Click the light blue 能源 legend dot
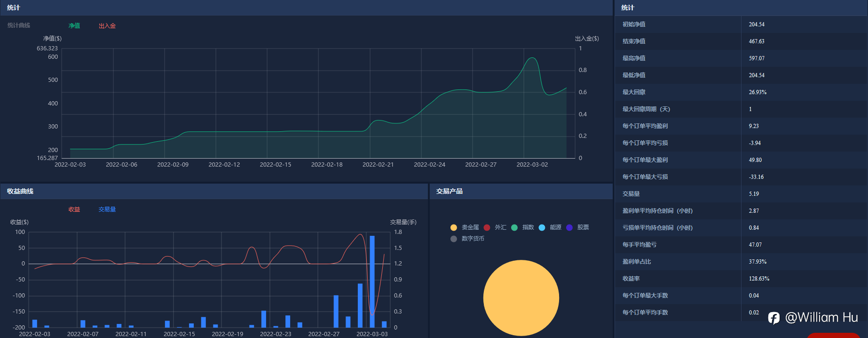This screenshot has width=868, height=338. 542,227
